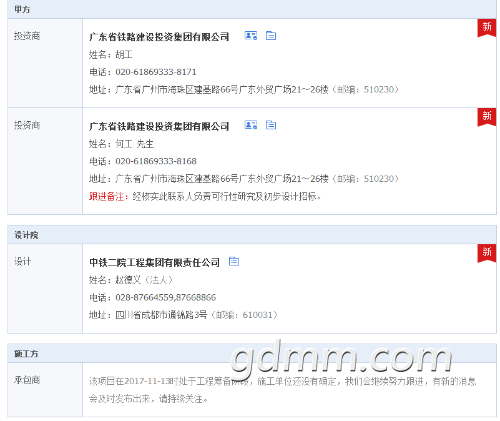Click the address line under phone 020-61869333-8168
Image resolution: width=500 pixels, height=421 pixels.
point(244,179)
